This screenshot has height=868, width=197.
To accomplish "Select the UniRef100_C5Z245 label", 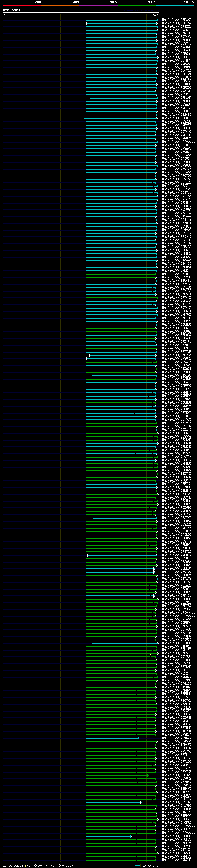I will (176, 430).
